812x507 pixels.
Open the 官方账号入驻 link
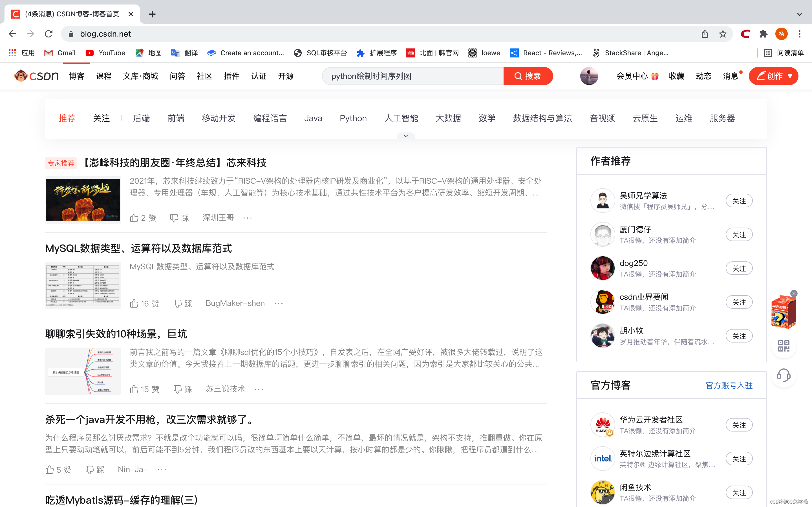[729, 385]
